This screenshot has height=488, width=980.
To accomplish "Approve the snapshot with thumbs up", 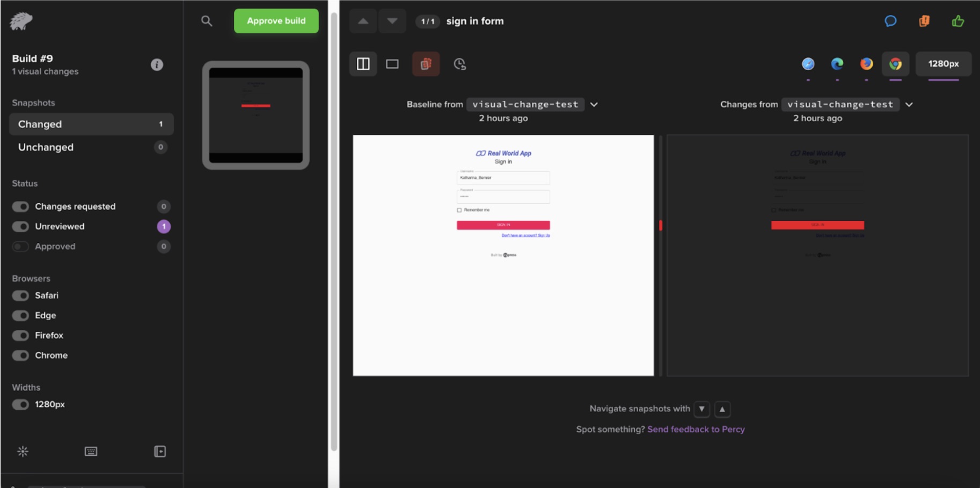I will [x=958, y=21].
